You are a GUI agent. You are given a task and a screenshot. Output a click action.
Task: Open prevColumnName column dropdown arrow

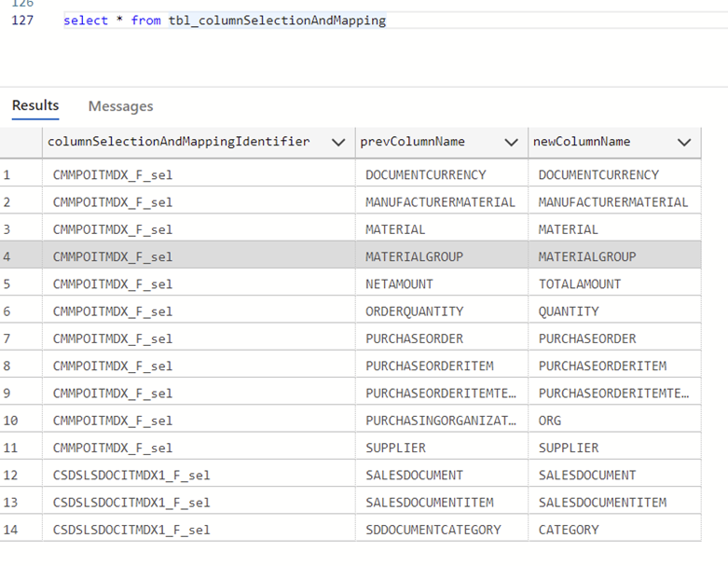[x=511, y=143]
